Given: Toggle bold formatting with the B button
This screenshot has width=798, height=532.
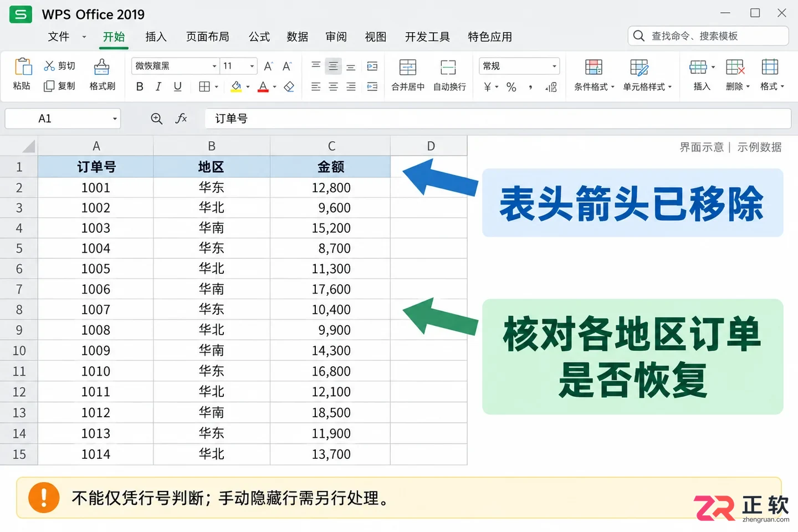Looking at the screenshot, I should pos(140,87).
